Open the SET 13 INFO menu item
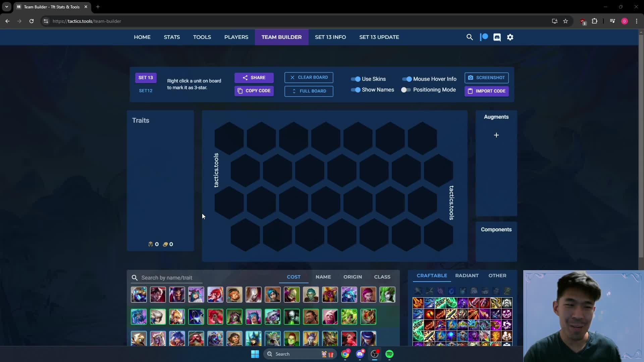Viewport: 644px width, 362px height. [330, 37]
